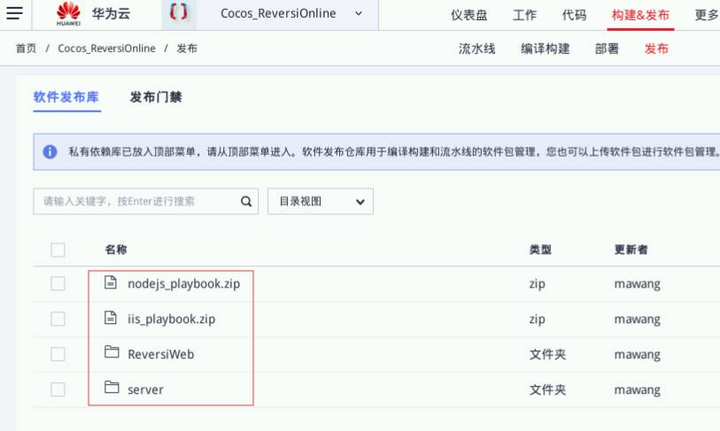The width and height of the screenshot is (720, 431).
Task: Open the 目录视图 view dropdown
Action: click(321, 202)
